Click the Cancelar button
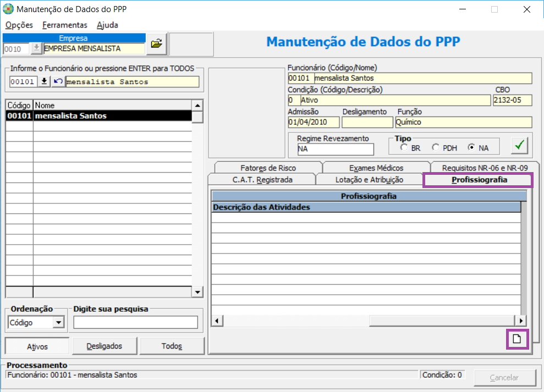Screen dimensions: 544x392 (x=504, y=377)
